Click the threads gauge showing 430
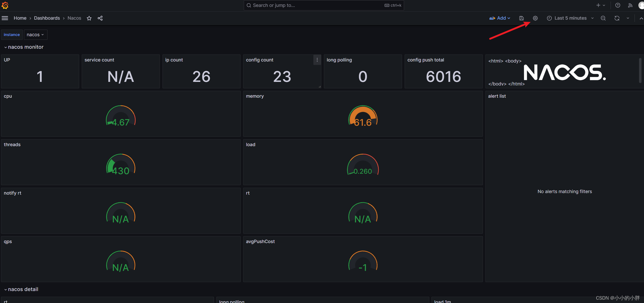 click(x=121, y=165)
